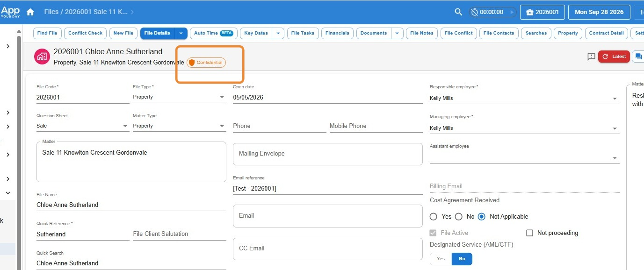Open the File Conflict tab
The height and width of the screenshot is (270, 644).
coord(459,33)
